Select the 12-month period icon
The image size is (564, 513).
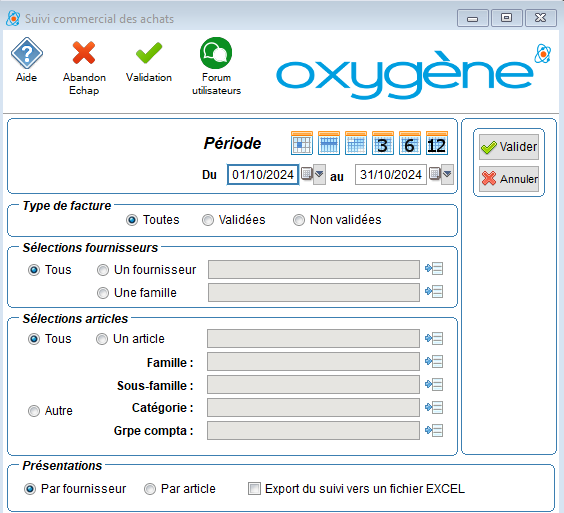tap(437, 143)
